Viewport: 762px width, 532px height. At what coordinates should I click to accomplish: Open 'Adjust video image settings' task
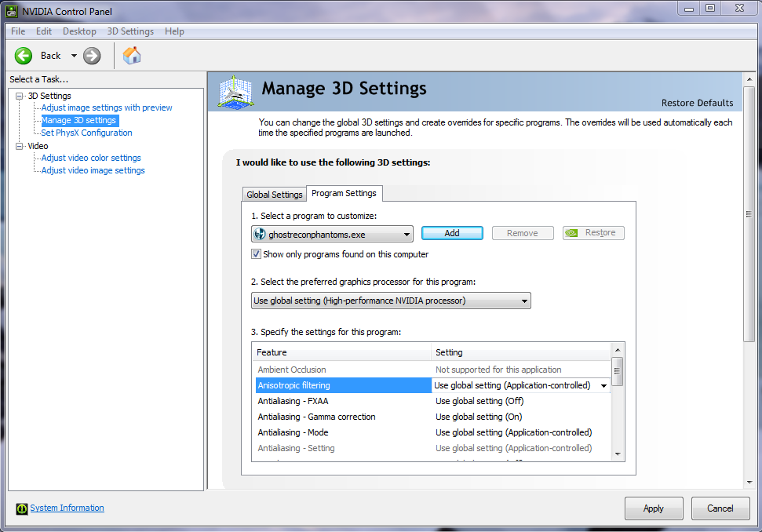93,170
